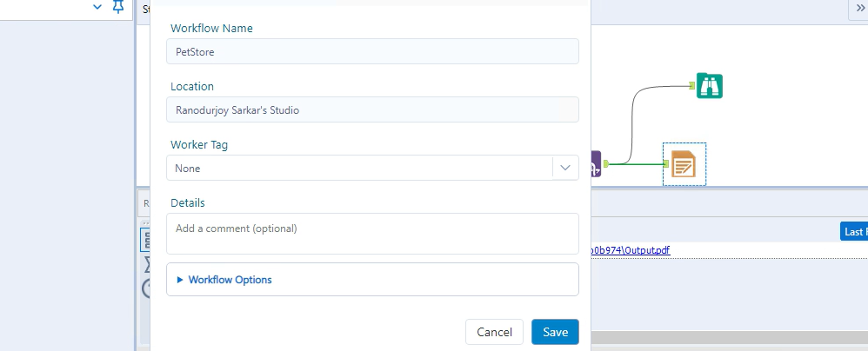The height and width of the screenshot is (351, 868).
Task: Click the blue Last button in results
Action: tap(854, 232)
